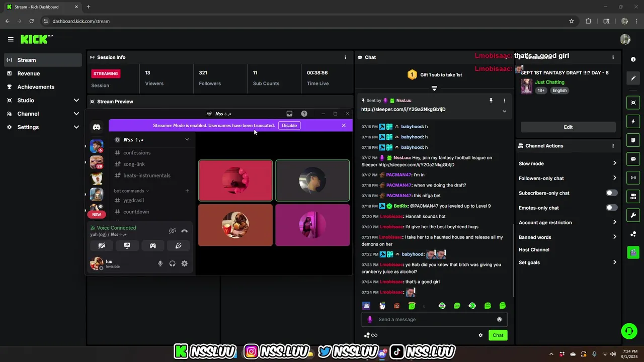Open the Stream page in sidebar
Viewport: 644px width, 362px height.
pos(43,60)
